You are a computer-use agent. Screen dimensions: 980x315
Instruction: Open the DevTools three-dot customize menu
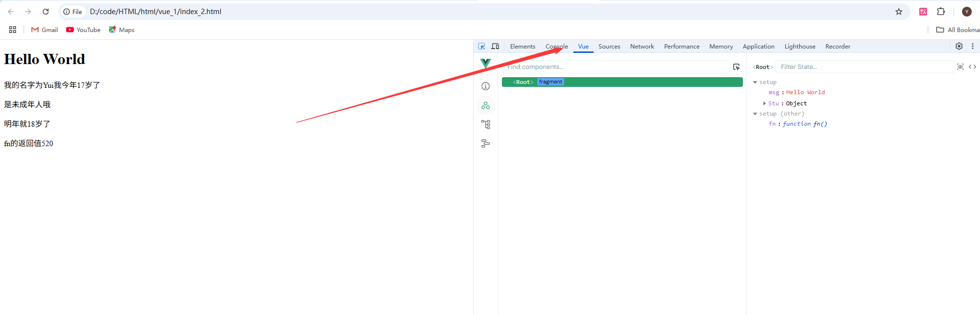[972, 46]
